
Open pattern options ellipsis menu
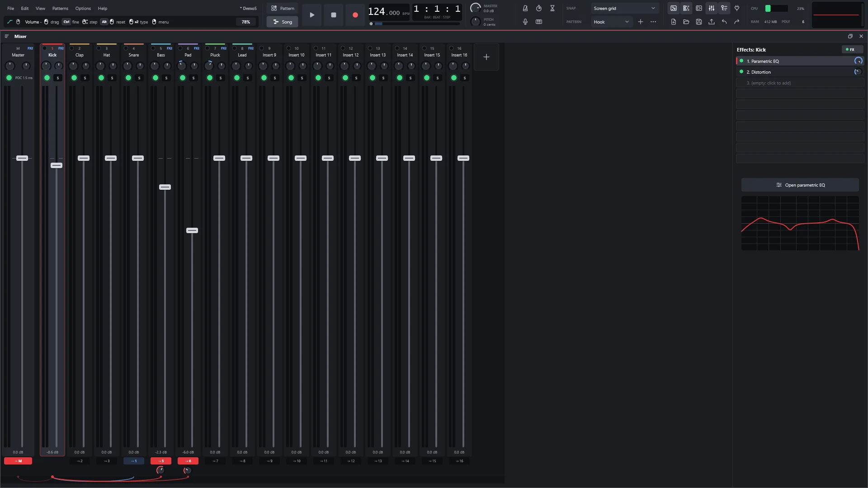[x=653, y=22]
